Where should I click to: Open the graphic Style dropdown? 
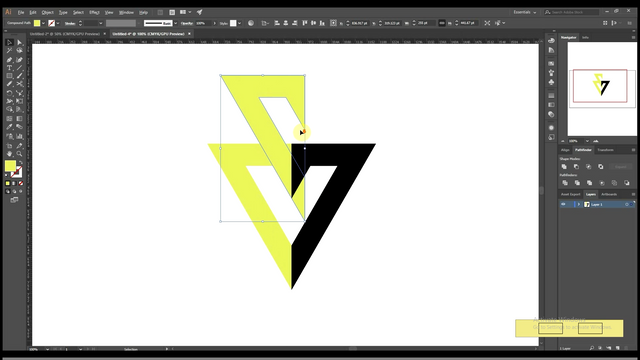click(239, 23)
